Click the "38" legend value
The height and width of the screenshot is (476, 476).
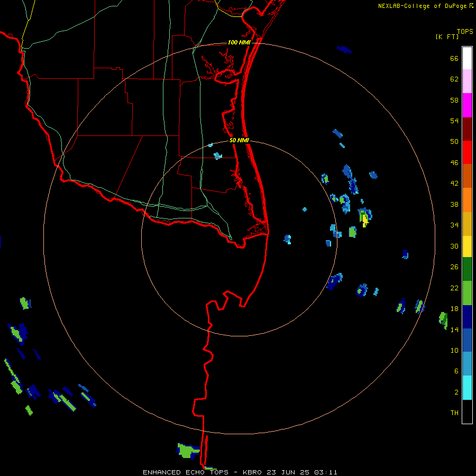(x=454, y=205)
